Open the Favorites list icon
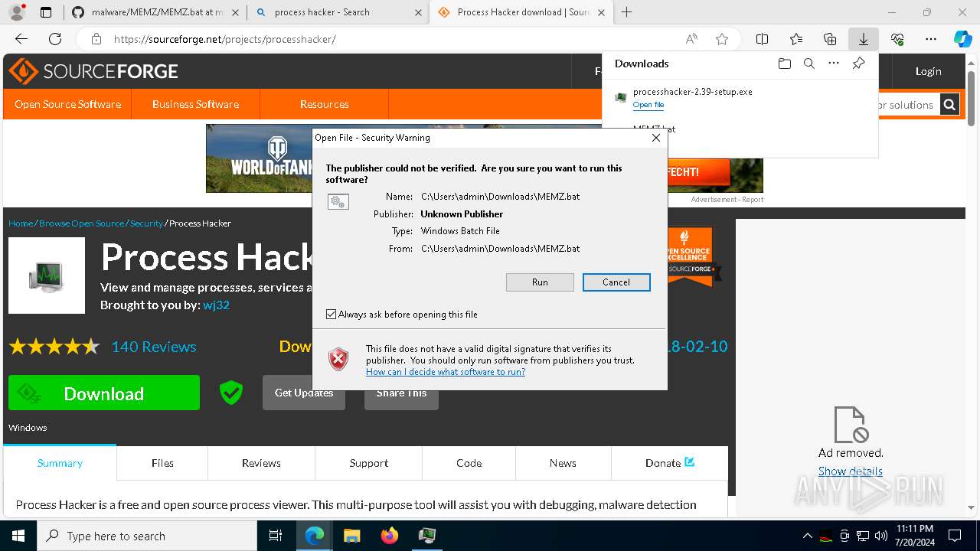The image size is (980, 551). pyautogui.click(x=796, y=39)
